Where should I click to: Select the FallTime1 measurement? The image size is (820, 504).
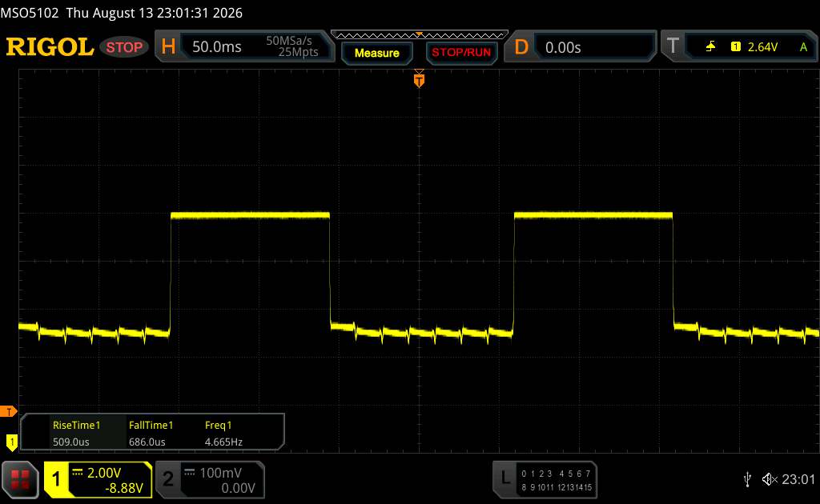[x=151, y=425]
